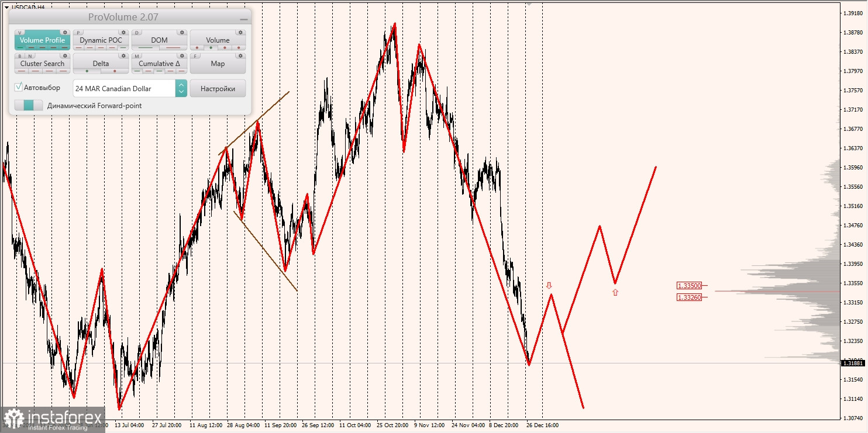Open DOM settings gear icon
Image resolution: width=868 pixels, height=433 pixels.
182,32
